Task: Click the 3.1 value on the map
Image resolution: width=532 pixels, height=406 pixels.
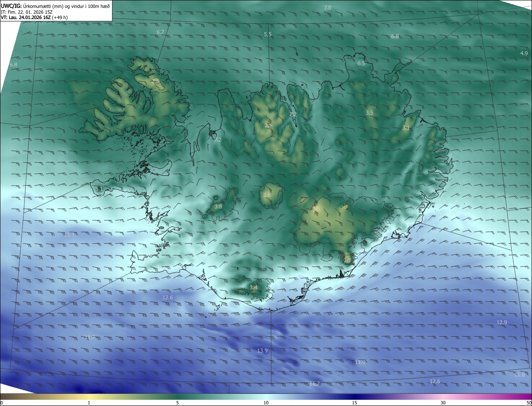Action: pos(406,128)
